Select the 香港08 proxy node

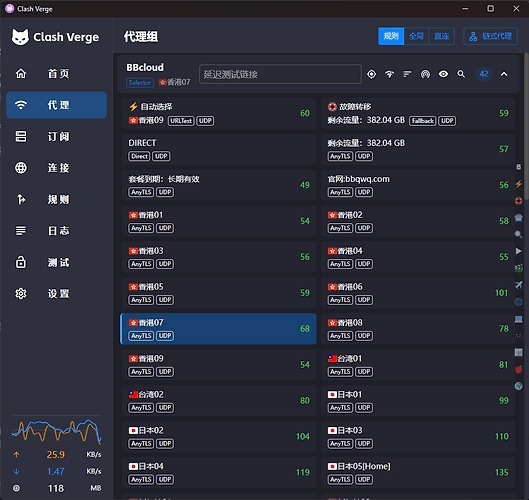(418, 329)
